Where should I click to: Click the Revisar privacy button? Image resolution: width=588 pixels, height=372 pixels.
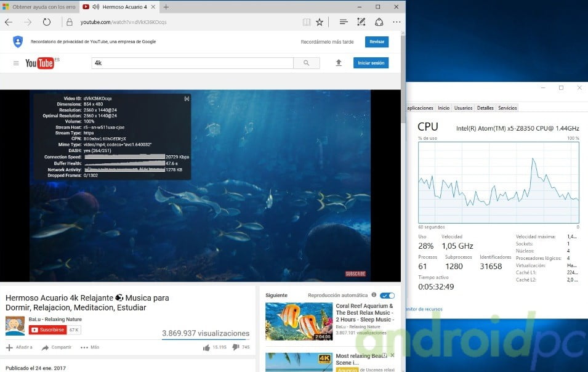tap(376, 42)
